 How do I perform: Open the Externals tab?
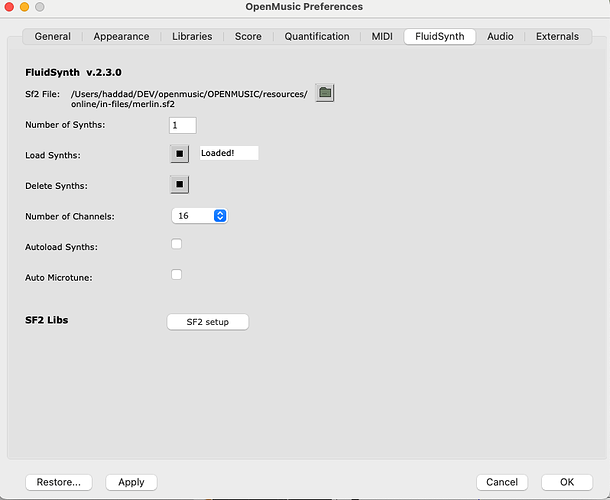pyautogui.click(x=557, y=37)
